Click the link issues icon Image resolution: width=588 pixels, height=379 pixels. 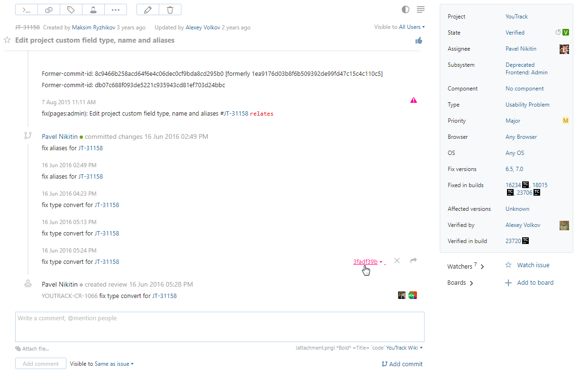pyautogui.click(x=48, y=9)
